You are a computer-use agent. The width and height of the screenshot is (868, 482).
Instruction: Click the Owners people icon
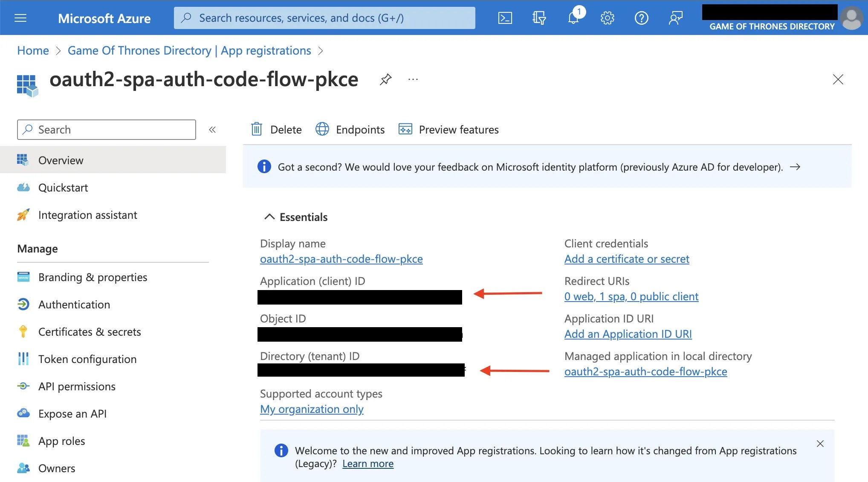pos(23,468)
